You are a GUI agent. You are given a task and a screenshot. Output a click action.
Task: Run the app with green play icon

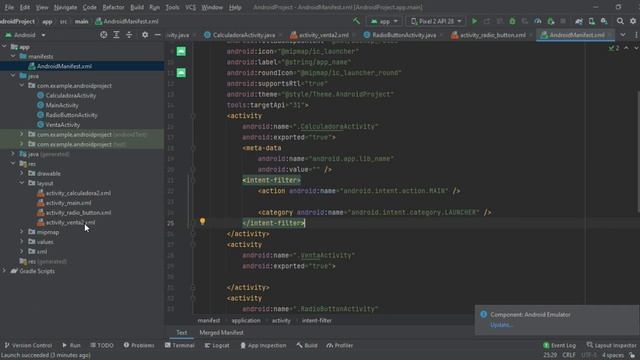pyautogui.click(x=474, y=21)
